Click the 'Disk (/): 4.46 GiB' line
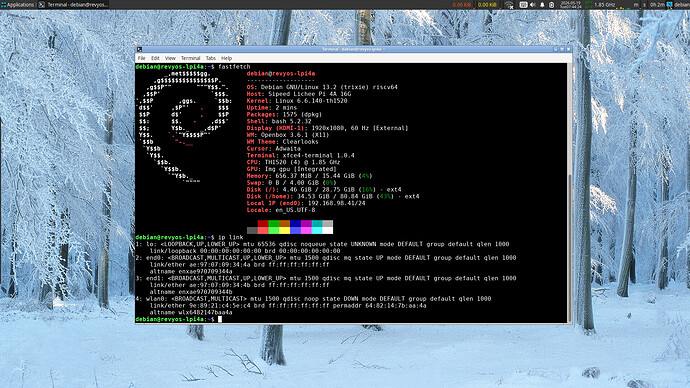 324,190
